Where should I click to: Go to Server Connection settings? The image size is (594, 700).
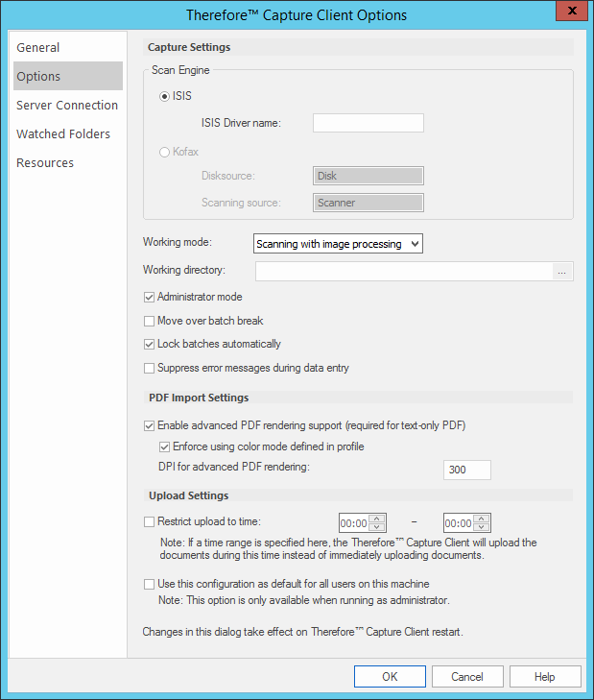tap(67, 105)
